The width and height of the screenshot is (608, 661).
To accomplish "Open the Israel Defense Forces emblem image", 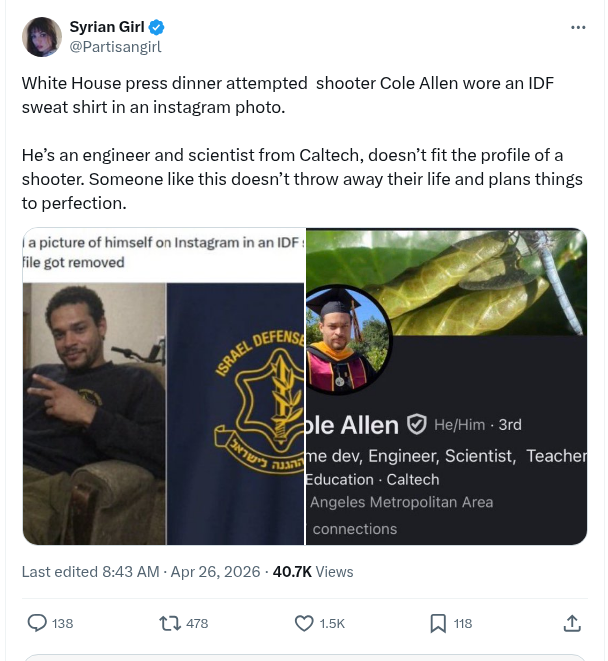I will [x=237, y=410].
